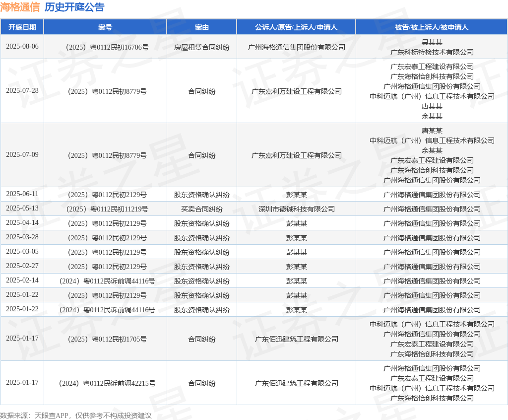Click case number (2025)粤0112民初11219号
The image size is (508, 420).
[105, 209]
